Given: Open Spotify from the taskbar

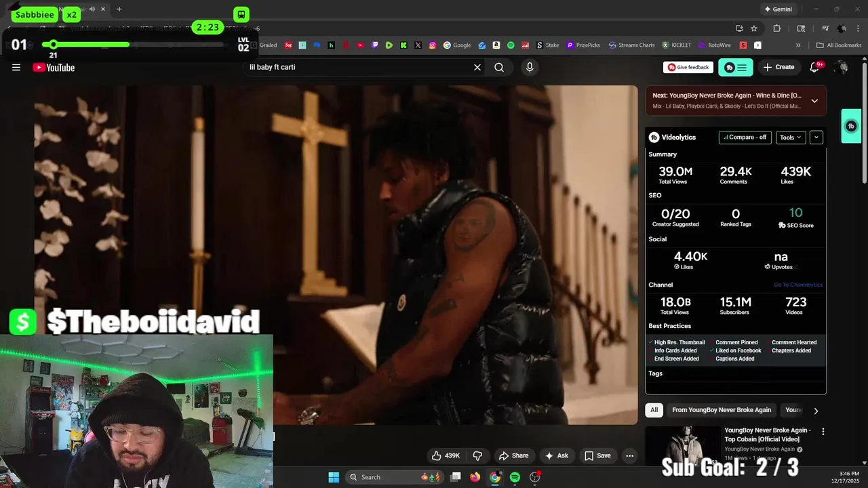Looking at the screenshot, I should 515,477.
